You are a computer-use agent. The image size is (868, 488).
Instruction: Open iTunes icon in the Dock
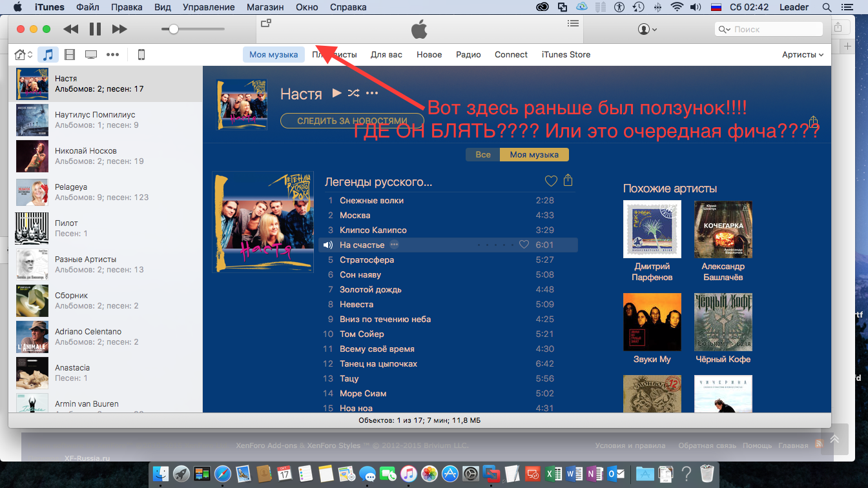[x=409, y=474]
